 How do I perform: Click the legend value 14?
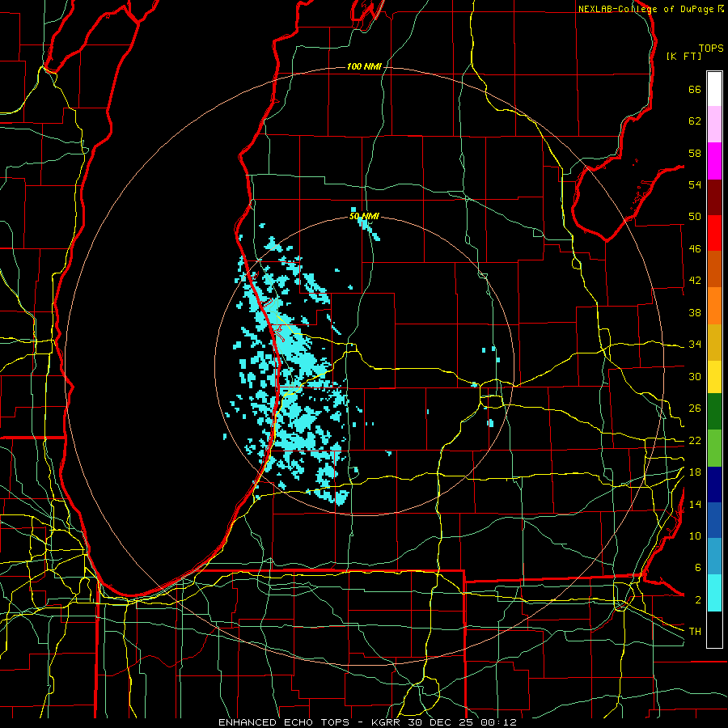pos(695,504)
